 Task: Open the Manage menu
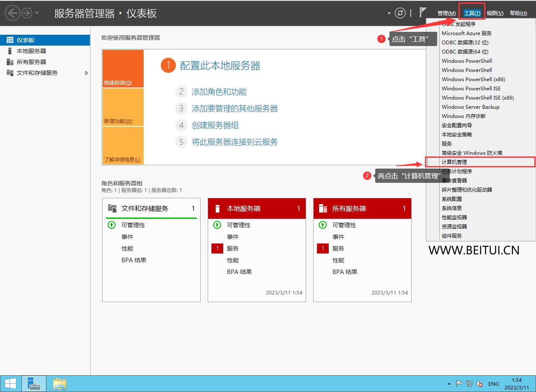tap(446, 13)
